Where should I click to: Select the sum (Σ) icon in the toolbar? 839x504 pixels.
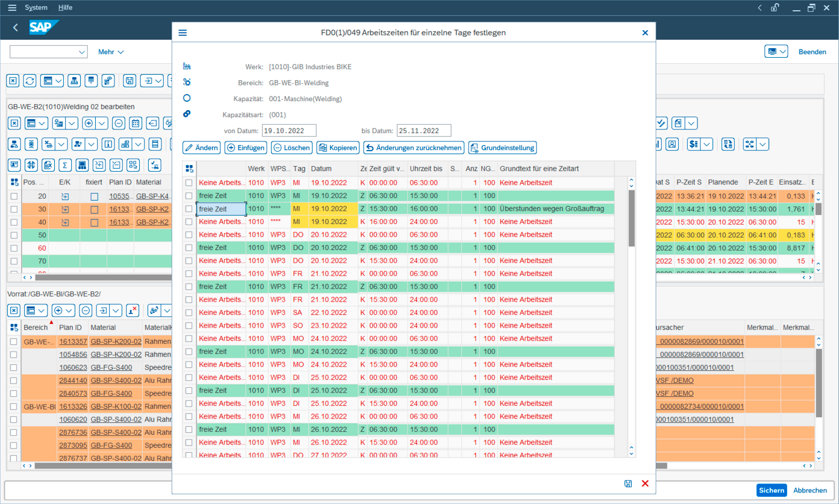65,164
